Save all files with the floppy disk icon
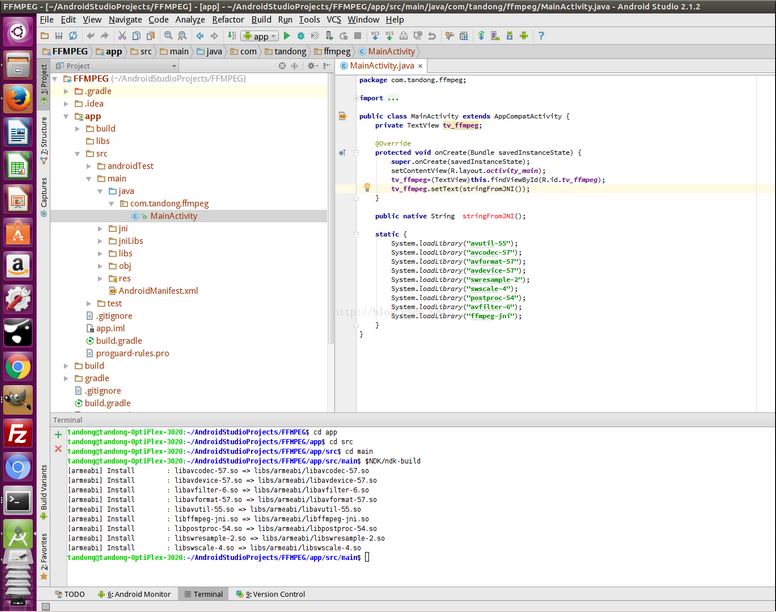 click(x=58, y=36)
